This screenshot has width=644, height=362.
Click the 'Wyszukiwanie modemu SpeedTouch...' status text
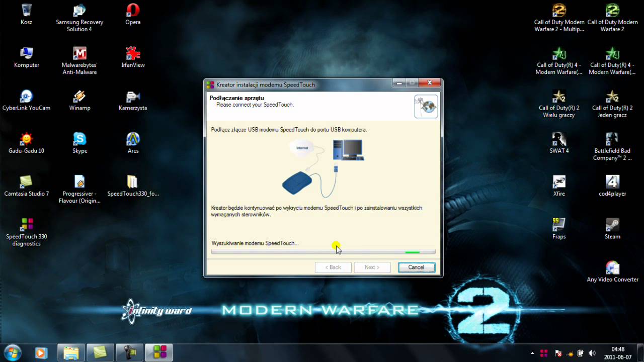(x=255, y=243)
